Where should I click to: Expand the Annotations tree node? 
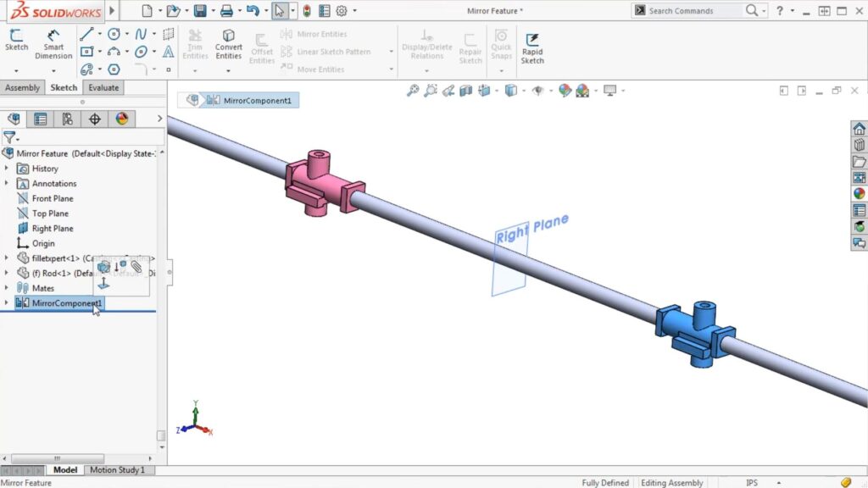coord(6,183)
